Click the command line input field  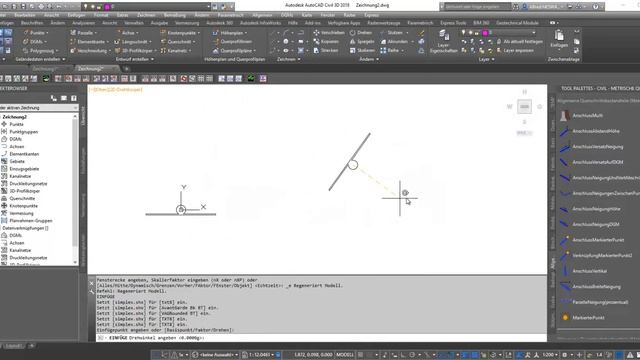[x=321, y=338]
